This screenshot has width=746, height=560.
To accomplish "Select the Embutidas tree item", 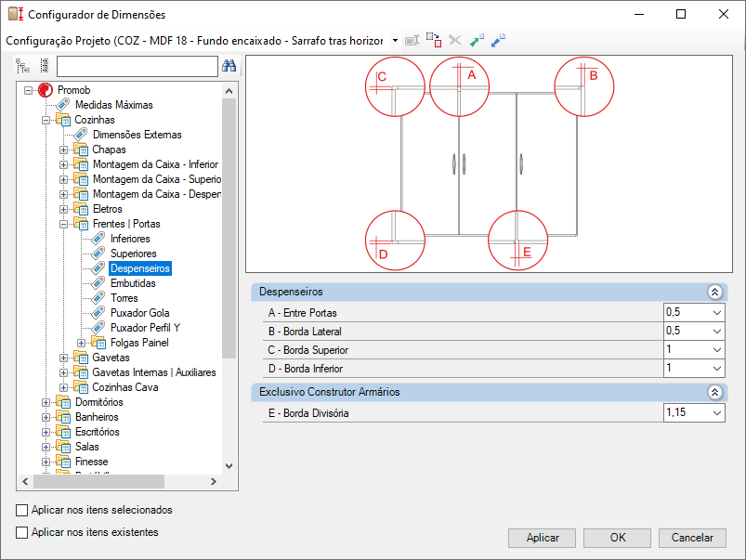I will (x=133, y=283).
